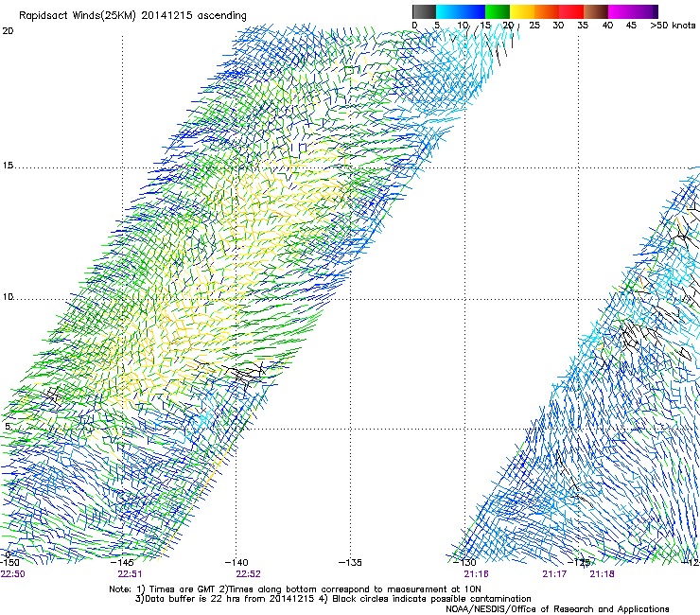This screenshot has width=700, height=615.
Task: Click the '>50 knots' legend label
Action: tap(673, 26)
